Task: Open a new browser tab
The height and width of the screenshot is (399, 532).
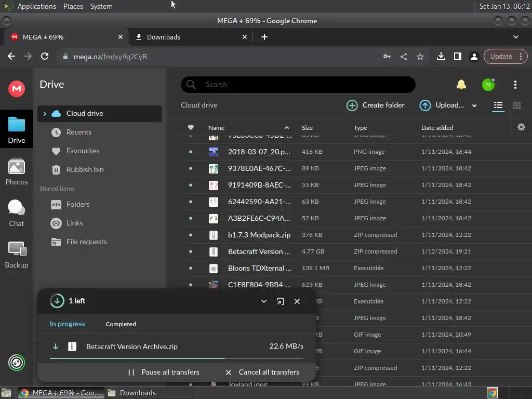Action: [x=264, y=37]
